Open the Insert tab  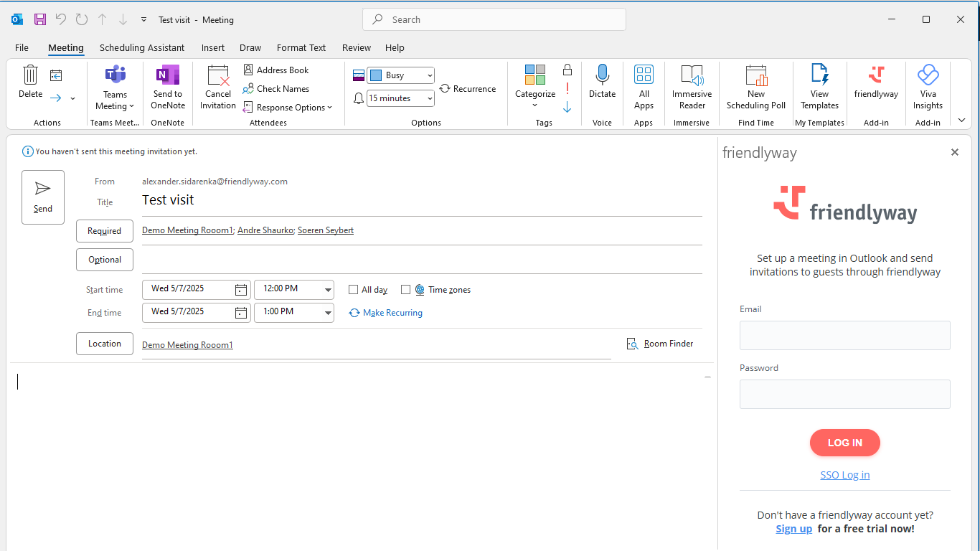(213, 47)
